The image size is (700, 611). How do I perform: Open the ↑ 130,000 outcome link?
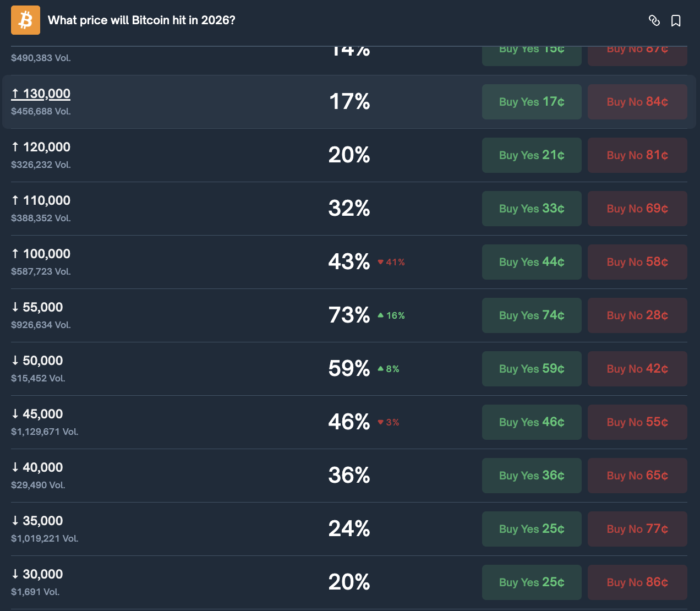pos(41,94)
